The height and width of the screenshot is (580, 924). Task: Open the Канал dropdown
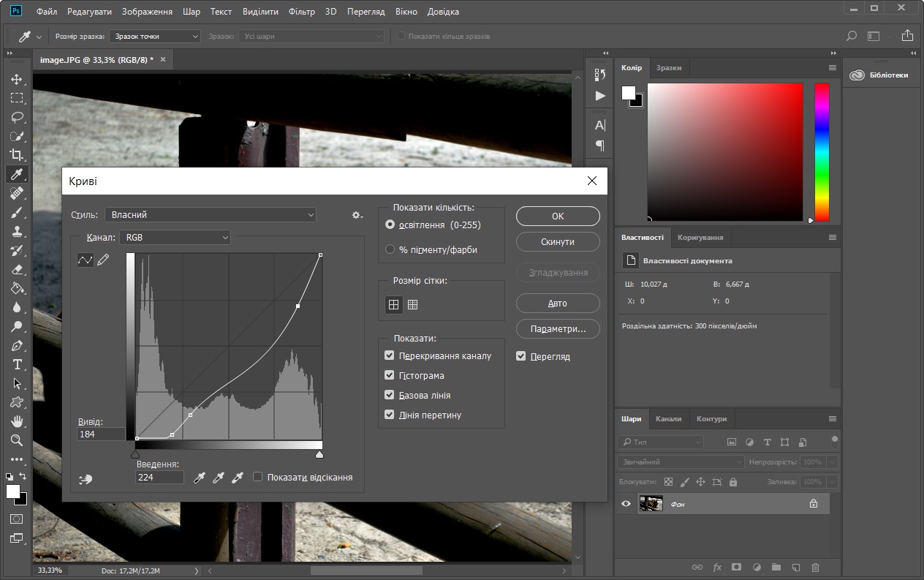point(175,237)
